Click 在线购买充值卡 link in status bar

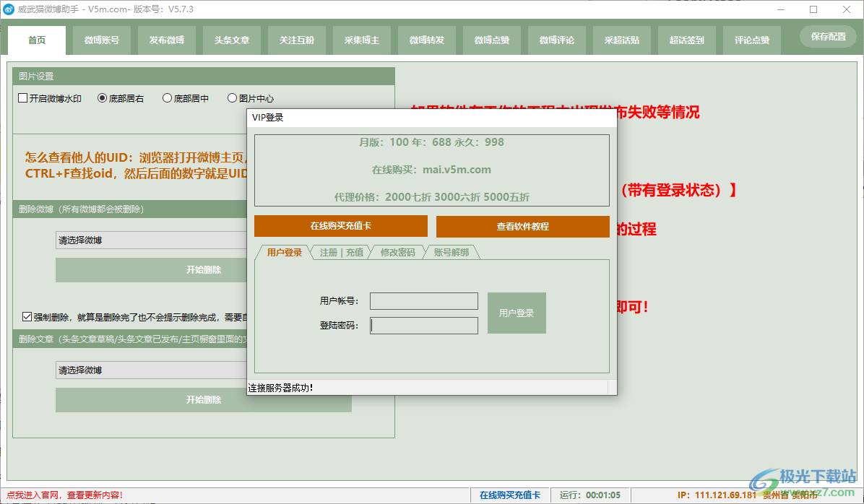pyautogui.click(x=510, y=495)
